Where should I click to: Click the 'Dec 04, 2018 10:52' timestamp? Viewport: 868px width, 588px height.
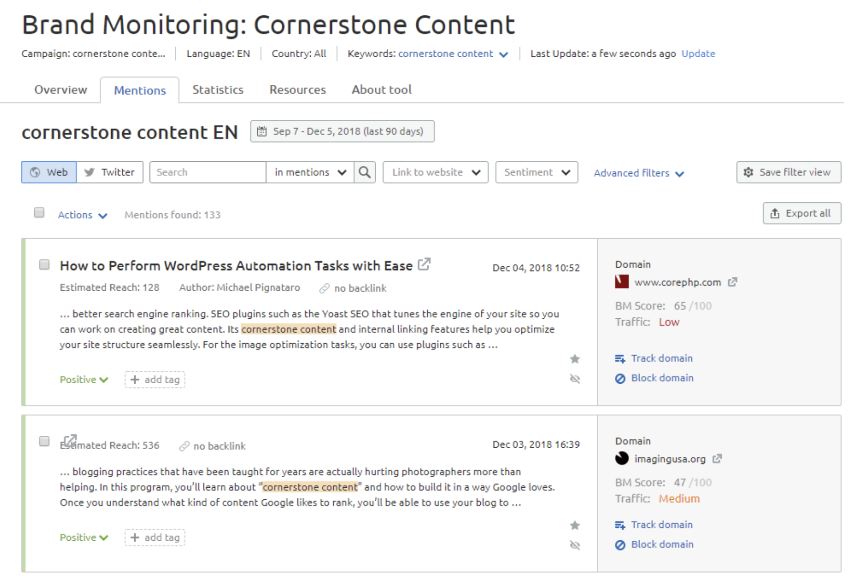click(x=536, y=268)
